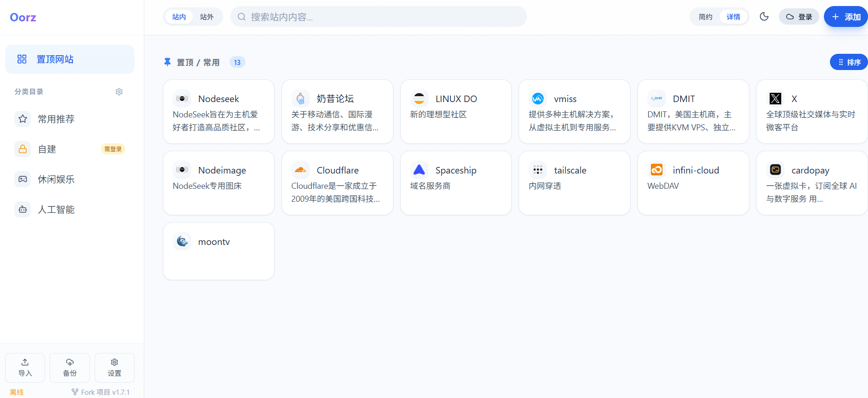Open the 常用推荐 category
The height and width of the screenshot is (398, 868).
click(70, 119)
